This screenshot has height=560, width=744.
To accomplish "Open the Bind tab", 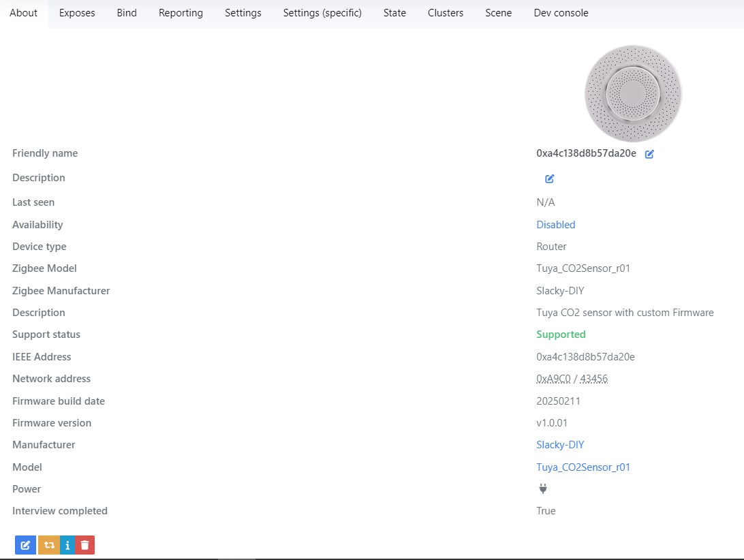I will pyautogui.click(x=127, y=14).
